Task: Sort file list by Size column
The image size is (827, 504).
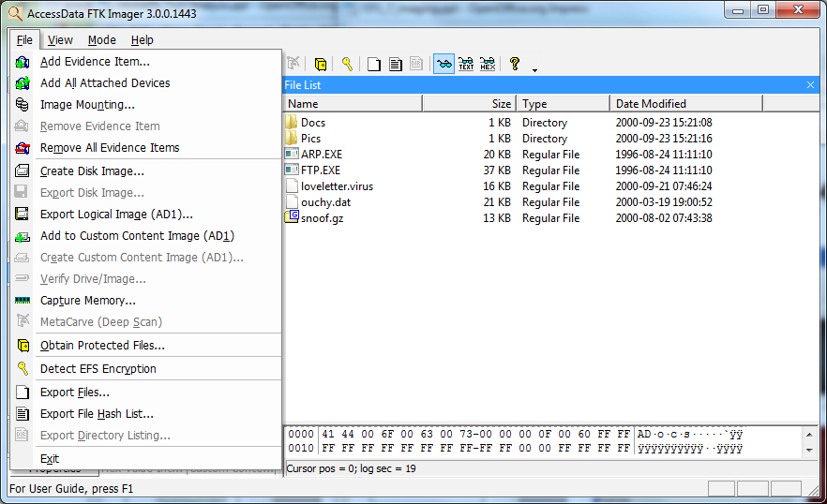Action: tap(470, 104)
